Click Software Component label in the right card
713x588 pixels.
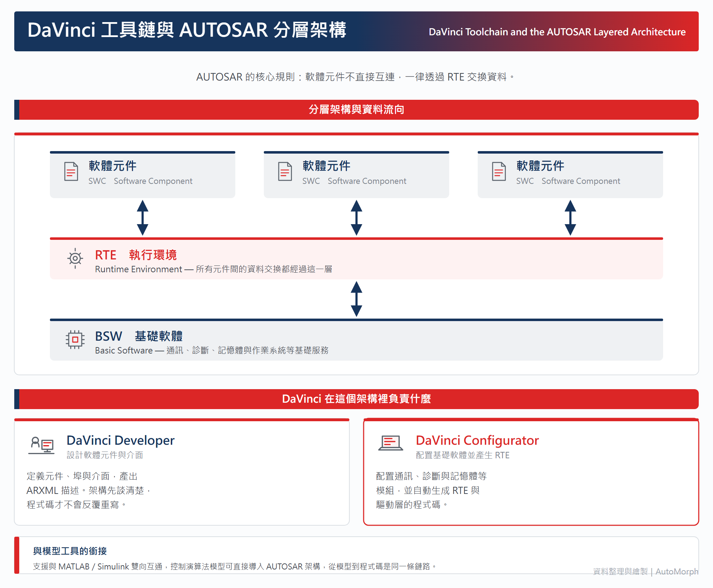click(x=581, y=181)
